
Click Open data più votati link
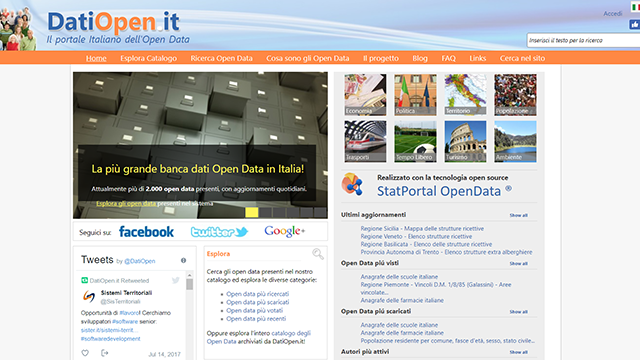click(254, 310)
